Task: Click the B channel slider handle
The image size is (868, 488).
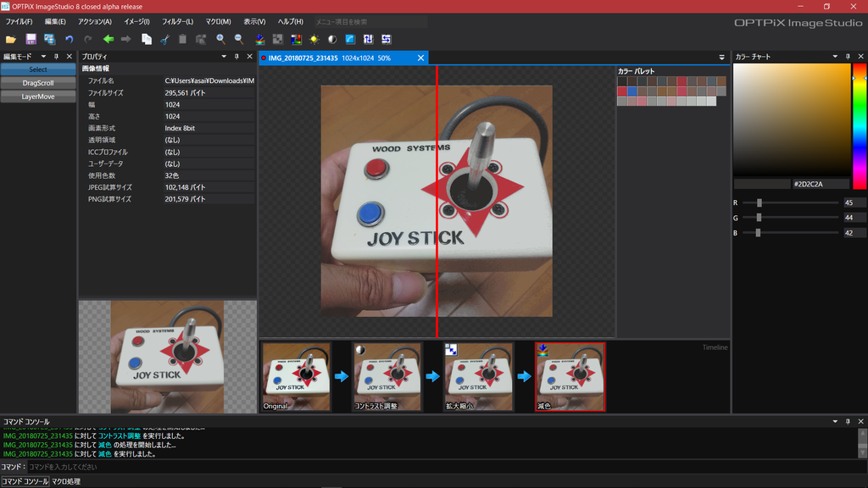Action: coord(758,233)
